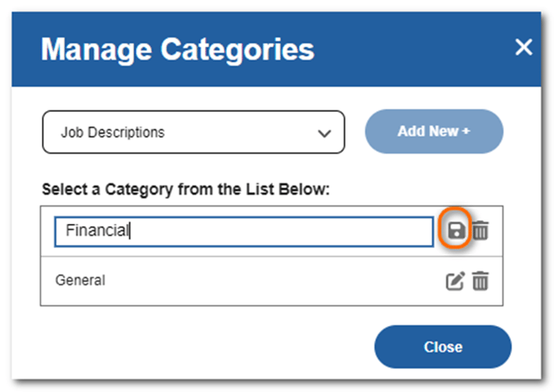Click the Manage Categories title
This screenshot has height=392, width=554.
coord(177,50)
